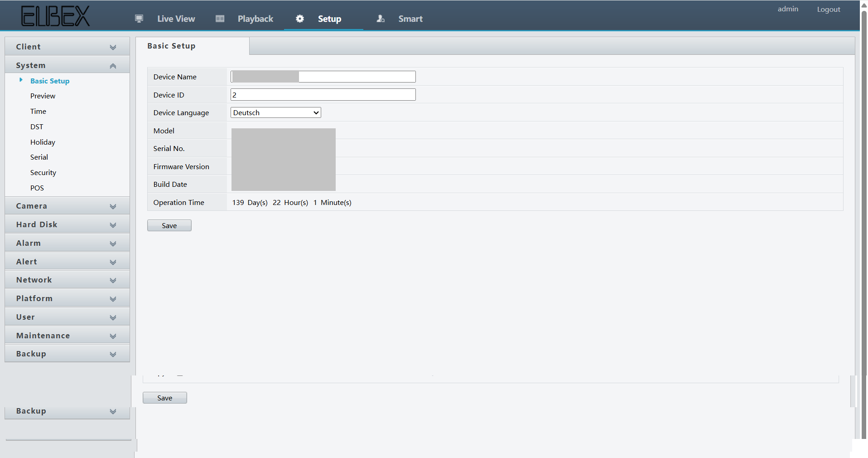
Task: Click the arrow icon next to Basic Setup
Action: point(21,80)
